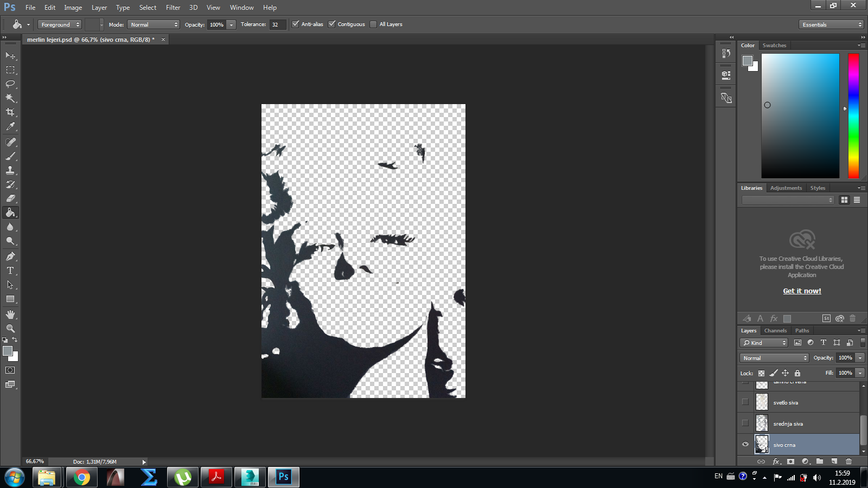Image resolution: width=868 pixels, height=488 pixels.
Task: Toggle the Anti-alias checkbox
Action: click(x=296, y=24)
